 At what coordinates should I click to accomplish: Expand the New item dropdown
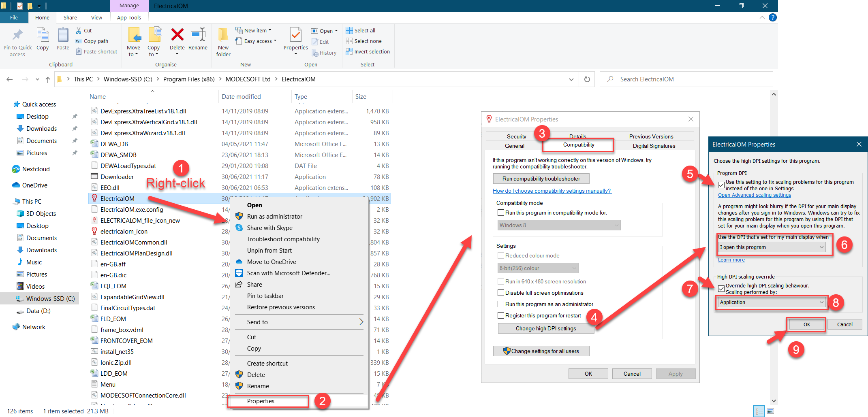tap(254, 30)
